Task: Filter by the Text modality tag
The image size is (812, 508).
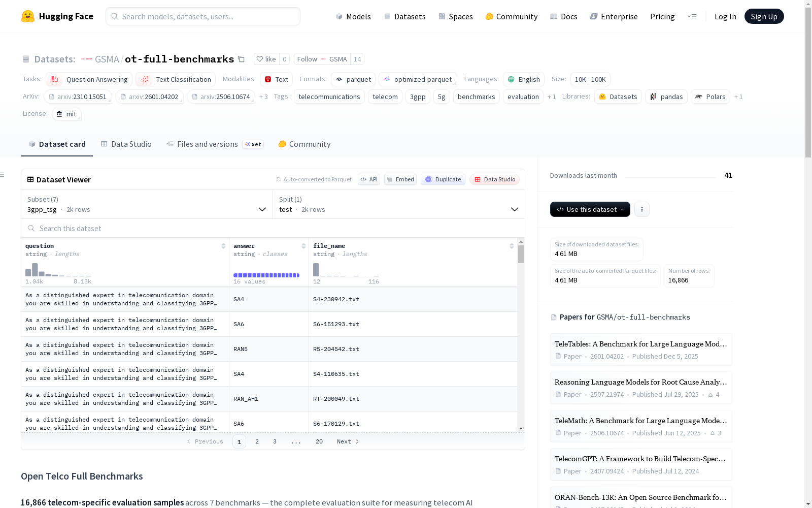Action: point(277,79)
